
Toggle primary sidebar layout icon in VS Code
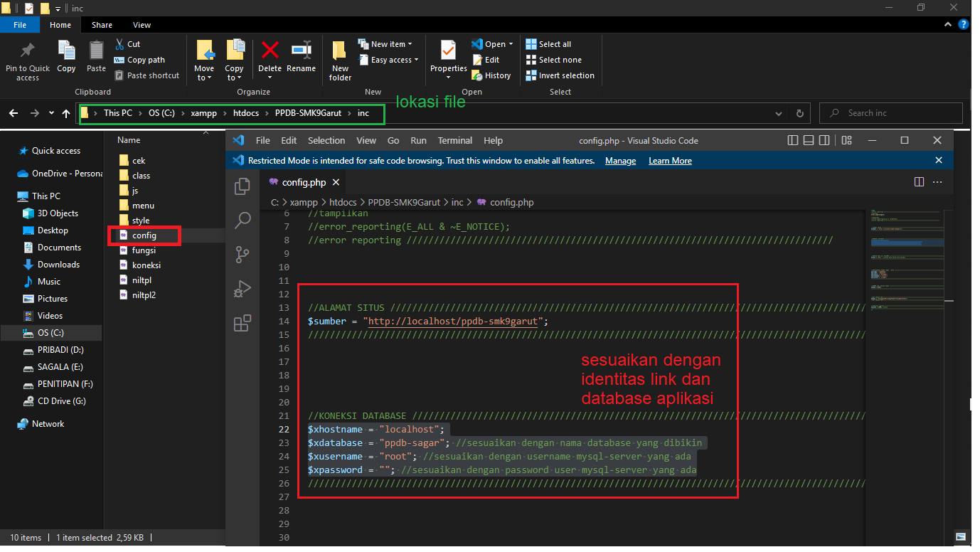coord(794,140)
